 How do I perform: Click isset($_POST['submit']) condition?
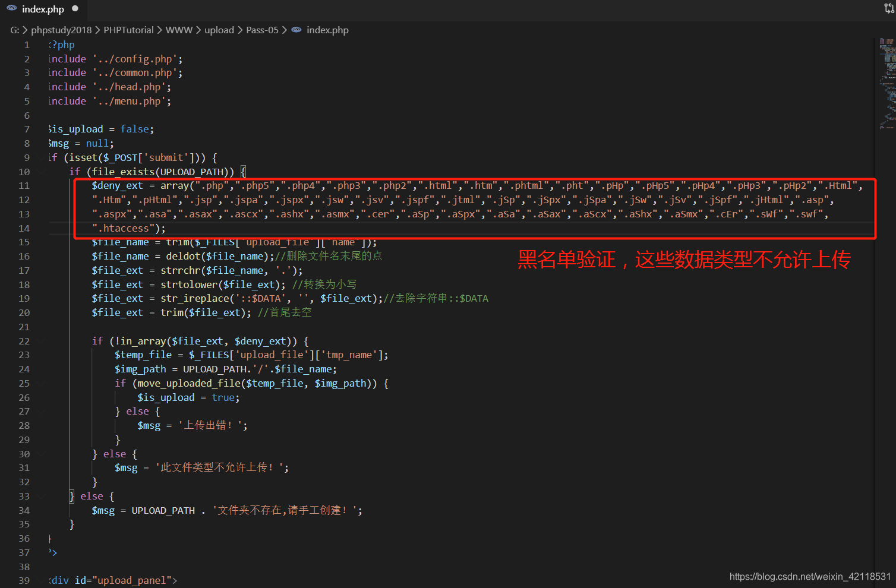137,157
